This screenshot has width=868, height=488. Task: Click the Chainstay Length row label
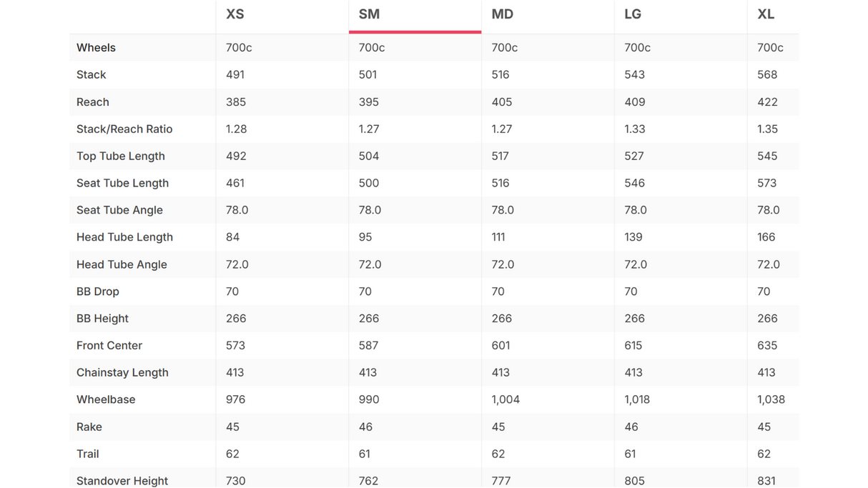tap(122, 373)
